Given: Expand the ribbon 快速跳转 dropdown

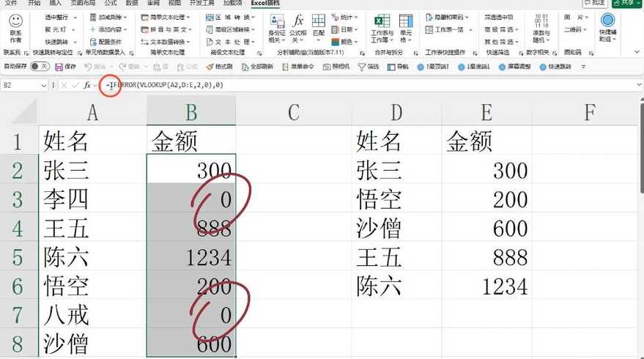Looking at the screenshot, I should 75,42.
